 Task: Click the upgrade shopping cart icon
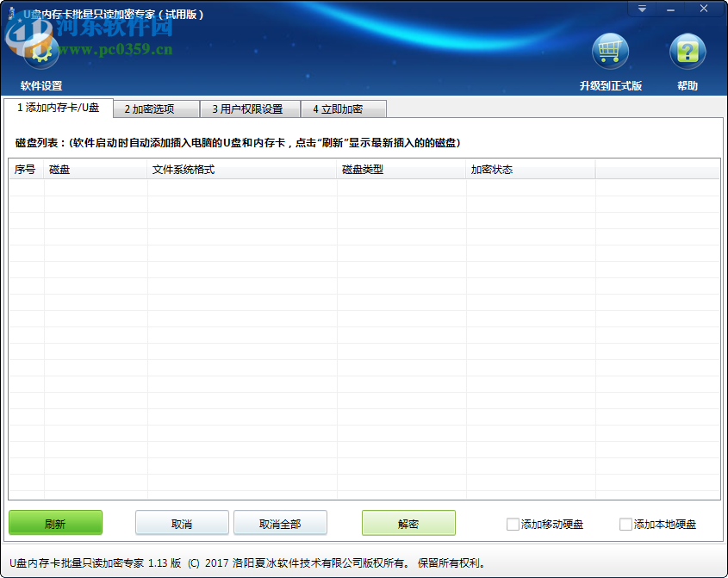(611, 50)
